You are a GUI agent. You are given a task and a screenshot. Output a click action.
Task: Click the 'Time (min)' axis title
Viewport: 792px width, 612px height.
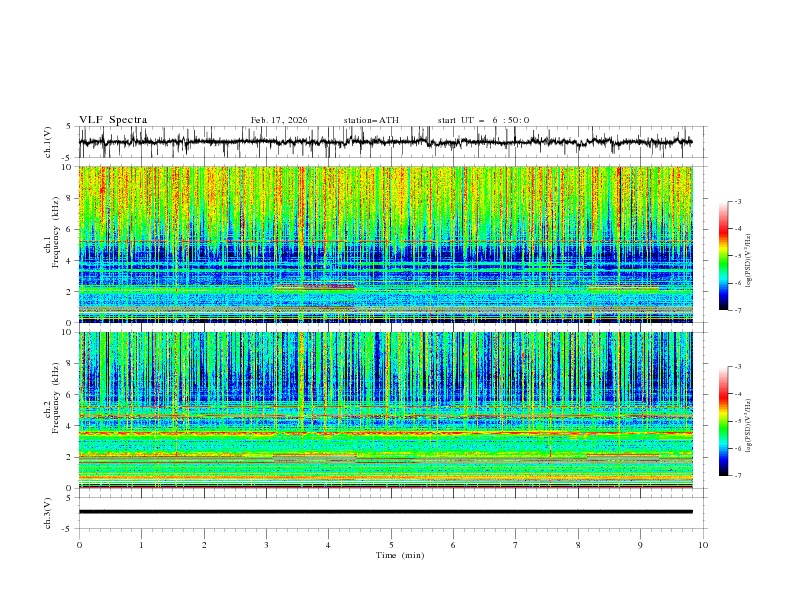[400, 555]
